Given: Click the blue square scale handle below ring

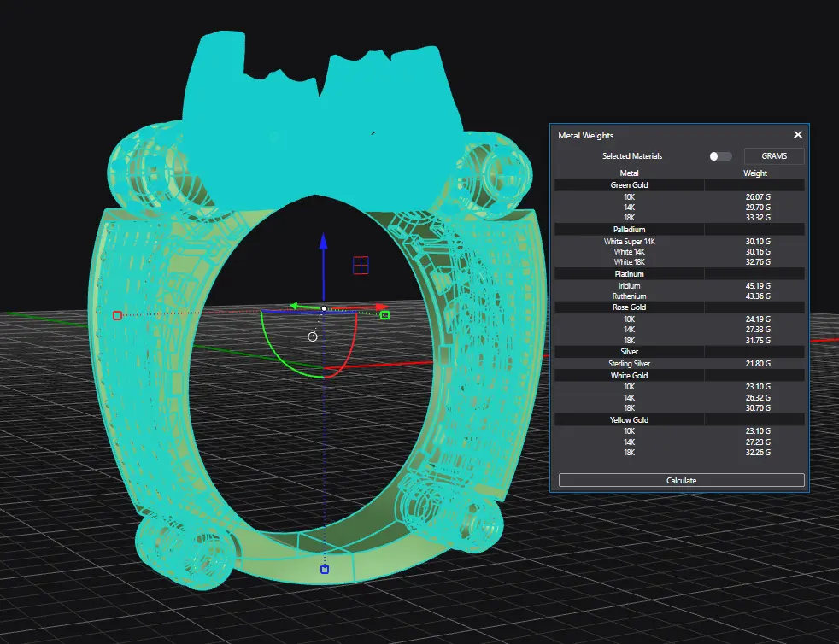Looking at the screenshot, I should point(325,570).
